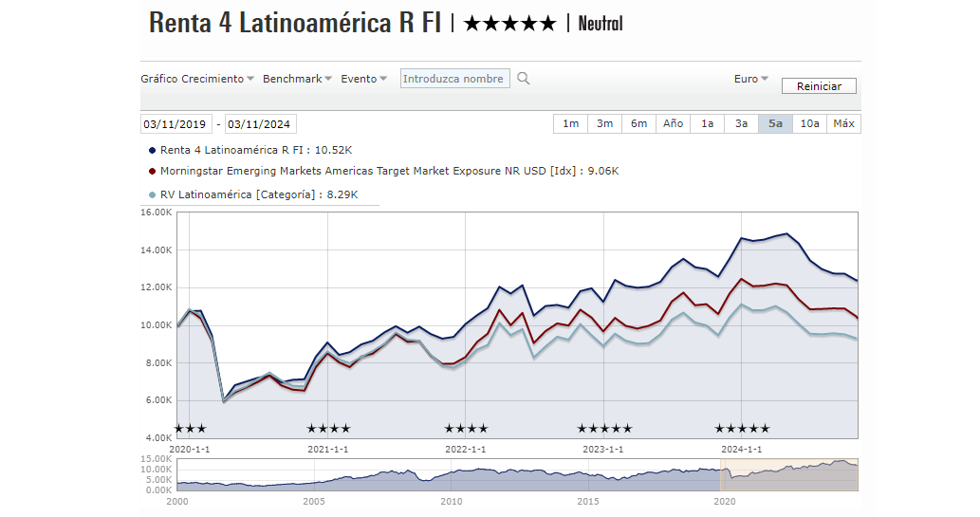Click the five-star rating beside the fund title

(510, 25)
